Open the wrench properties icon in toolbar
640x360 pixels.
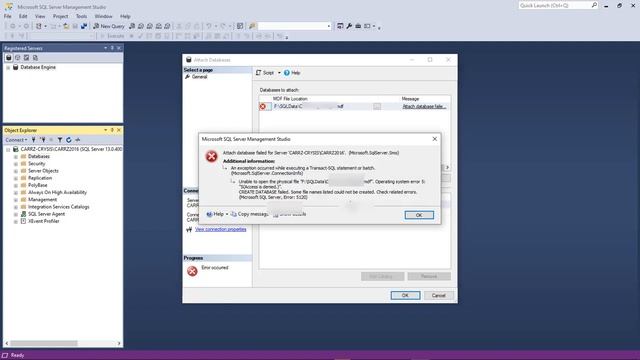(349, 26)
